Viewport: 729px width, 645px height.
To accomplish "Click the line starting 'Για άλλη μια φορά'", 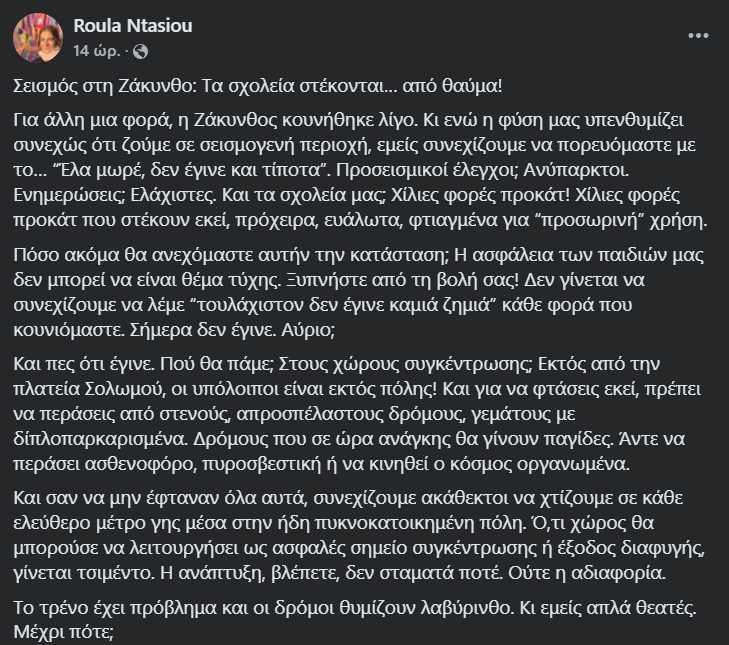I will coord(348,120).
